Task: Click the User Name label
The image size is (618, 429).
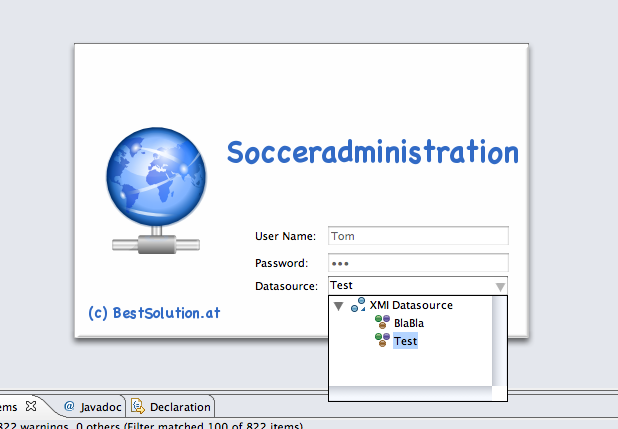Action: click(x=285, y=236)
